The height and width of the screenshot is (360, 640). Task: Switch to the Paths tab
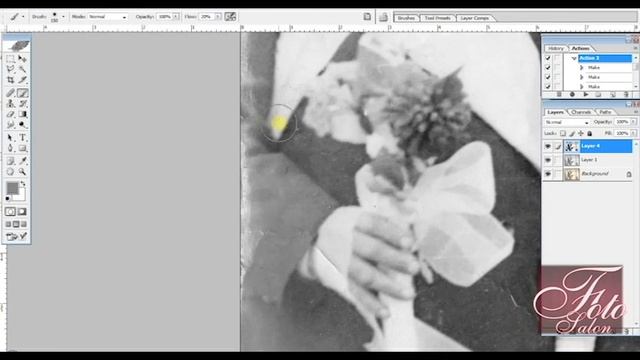pyautogui.click(x=605, y=112)
